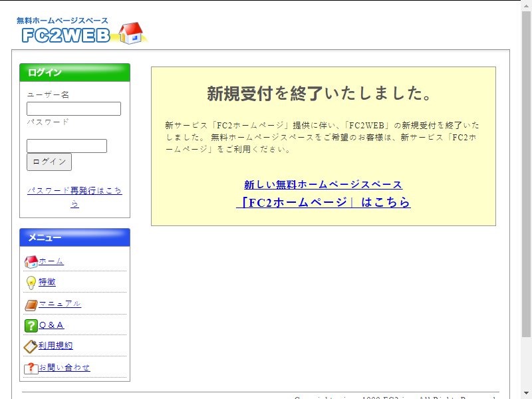Image resolution: width=532 pixels, height=399 pixels.
Task: Open the ホーム menu link
Action: [51, 261]
